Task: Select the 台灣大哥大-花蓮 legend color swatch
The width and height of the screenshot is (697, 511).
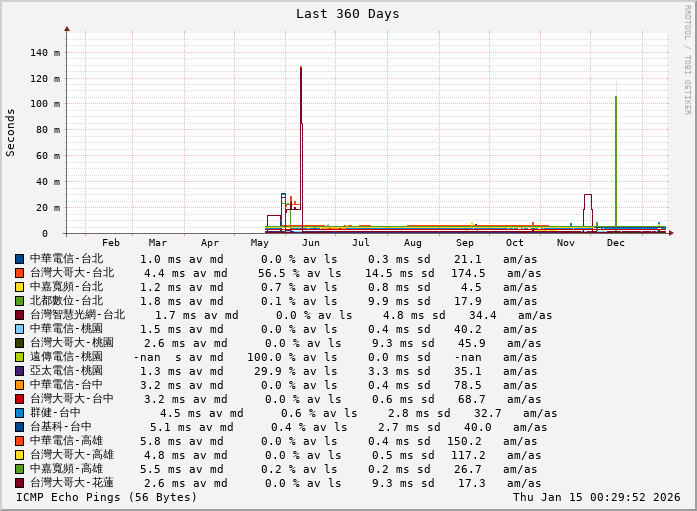Action: 20,483
